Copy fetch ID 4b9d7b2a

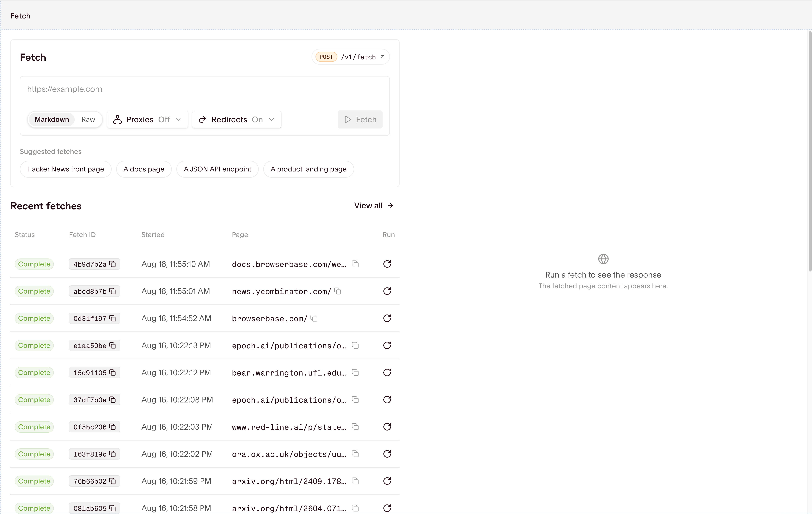[113, 264]
